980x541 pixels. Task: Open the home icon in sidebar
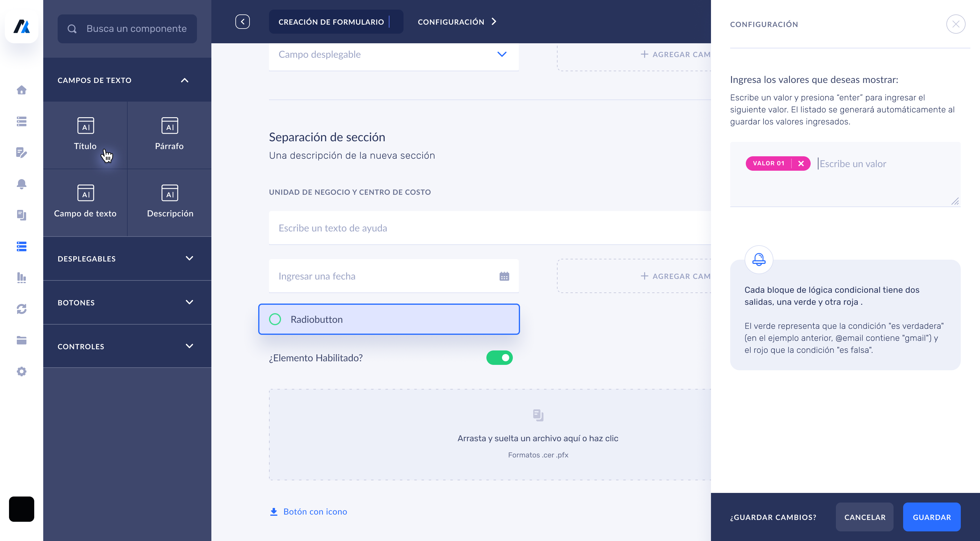pos(22,90)
